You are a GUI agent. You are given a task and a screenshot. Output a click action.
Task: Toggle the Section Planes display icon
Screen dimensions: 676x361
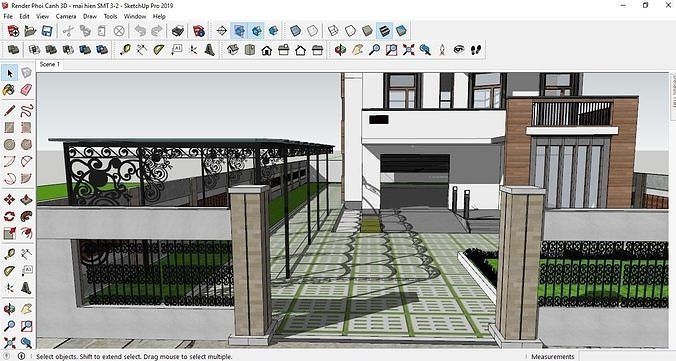click(x=239, y=31)
